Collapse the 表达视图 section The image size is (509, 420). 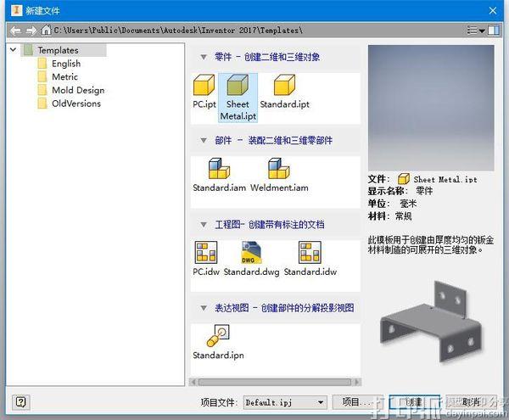point(204,308)
